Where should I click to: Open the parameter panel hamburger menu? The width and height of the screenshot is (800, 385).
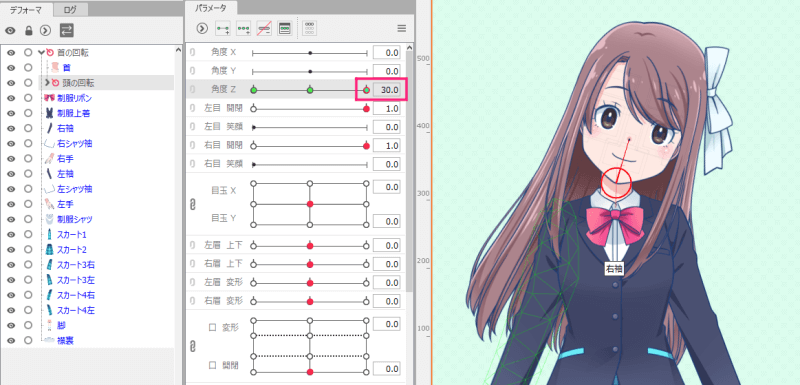tap(402, 29)
